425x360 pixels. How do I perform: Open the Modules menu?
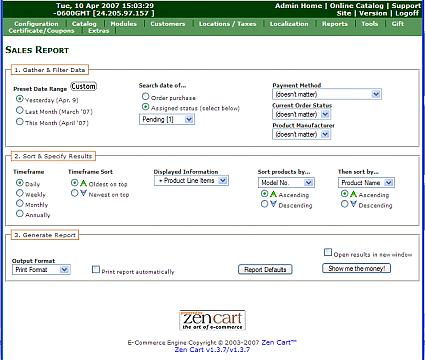coord(123,24)
